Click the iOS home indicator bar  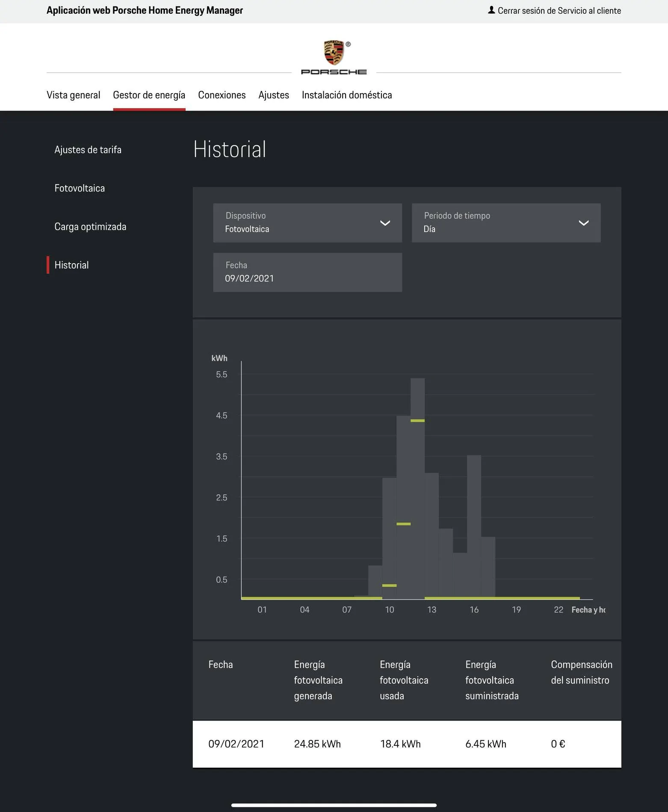tap(334, 805)
